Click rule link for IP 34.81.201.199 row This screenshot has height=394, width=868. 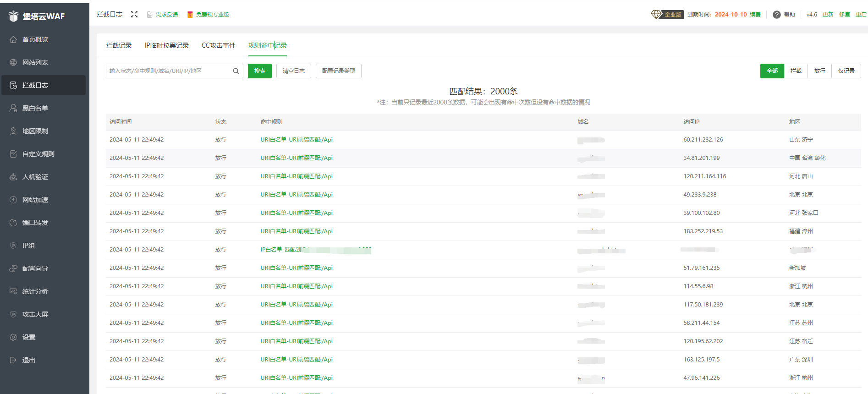[x=297, y=158]
